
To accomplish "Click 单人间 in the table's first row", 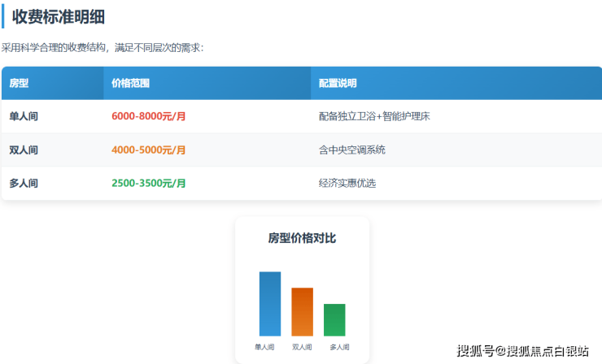I will coord(24,117).
